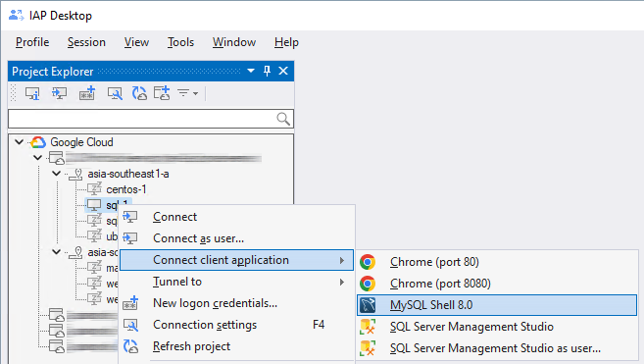Screen dimensions: 644x364
Task: Collapse the second asia zone node
Action: [57, 251]
